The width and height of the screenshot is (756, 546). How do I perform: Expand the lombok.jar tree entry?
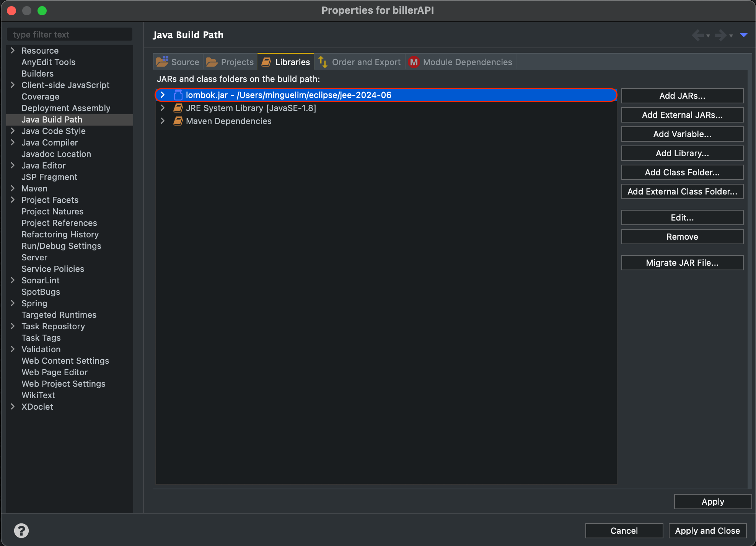coord(163,95)
